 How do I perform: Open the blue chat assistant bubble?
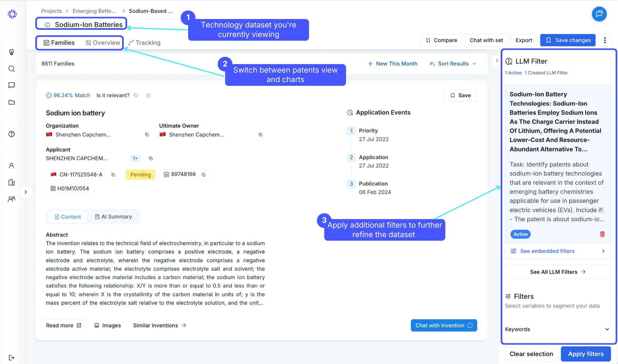(x=599, y=14)
